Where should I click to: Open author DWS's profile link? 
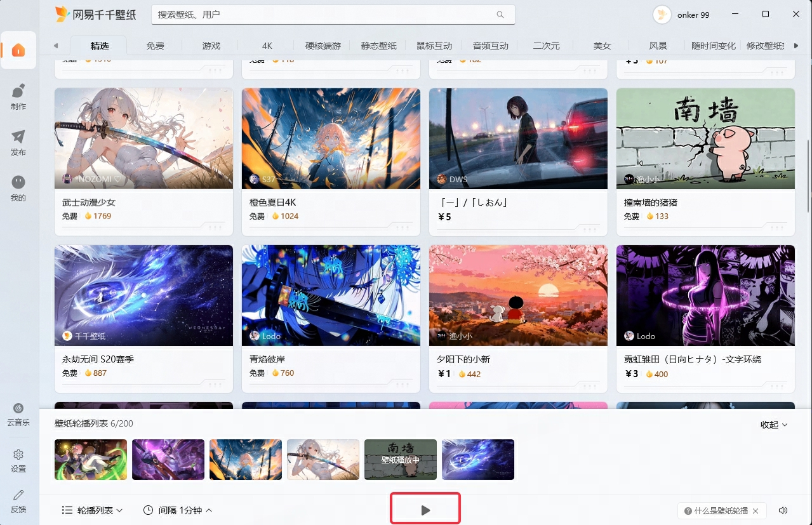tap(452, 179)
